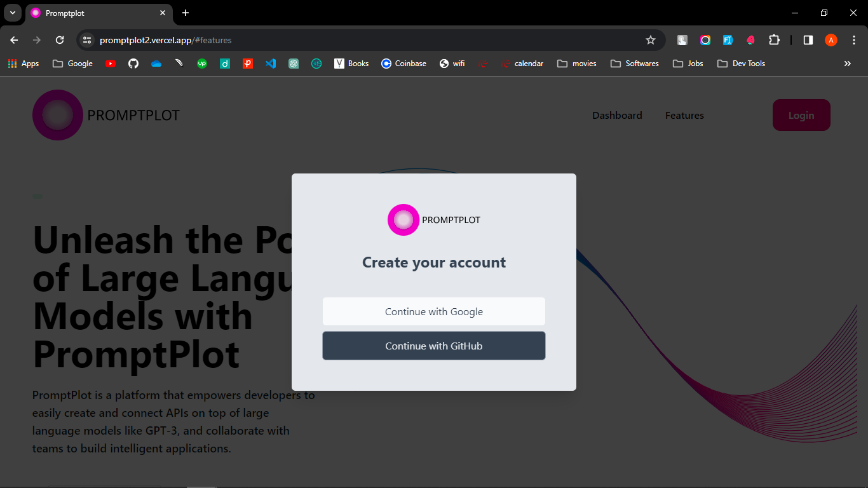Show hidden bookmarks with the double chevron
868x488 pixels.
pos(848,64)
